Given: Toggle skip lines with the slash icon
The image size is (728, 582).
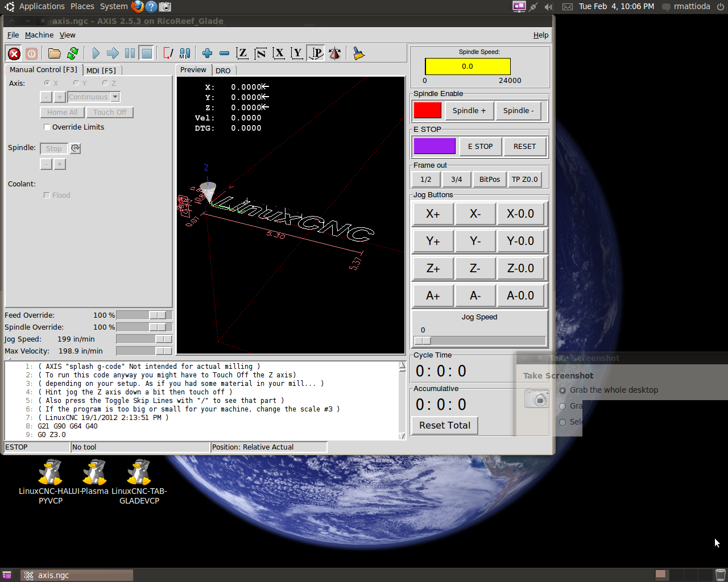Looking at the screenshot, I should point(168,53).
